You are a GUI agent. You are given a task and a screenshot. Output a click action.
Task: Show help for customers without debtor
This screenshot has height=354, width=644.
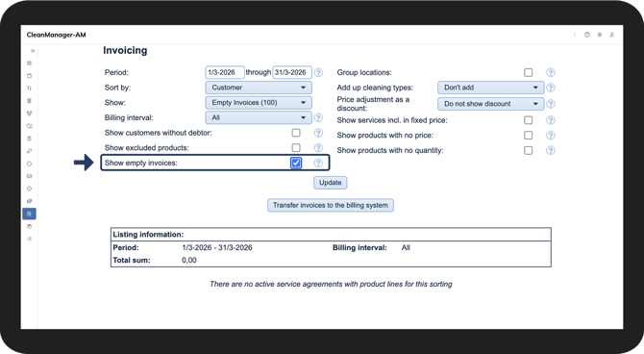[x=318, y=133]
